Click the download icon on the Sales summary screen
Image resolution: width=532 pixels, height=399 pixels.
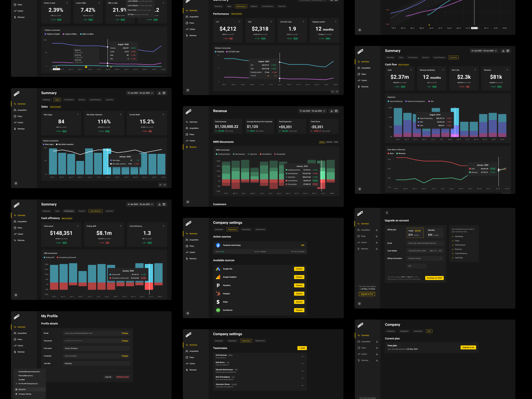coord(159,93)
